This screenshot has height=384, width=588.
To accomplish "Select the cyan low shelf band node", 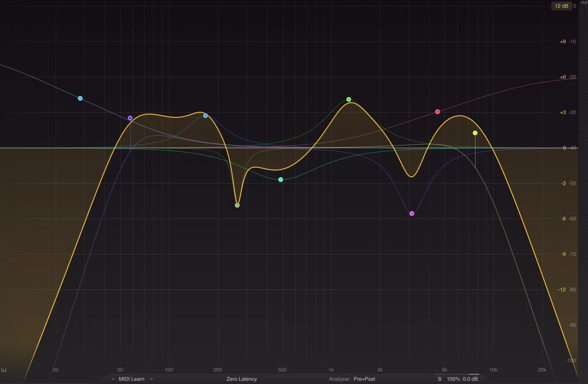I will click(x=80, y=99).
